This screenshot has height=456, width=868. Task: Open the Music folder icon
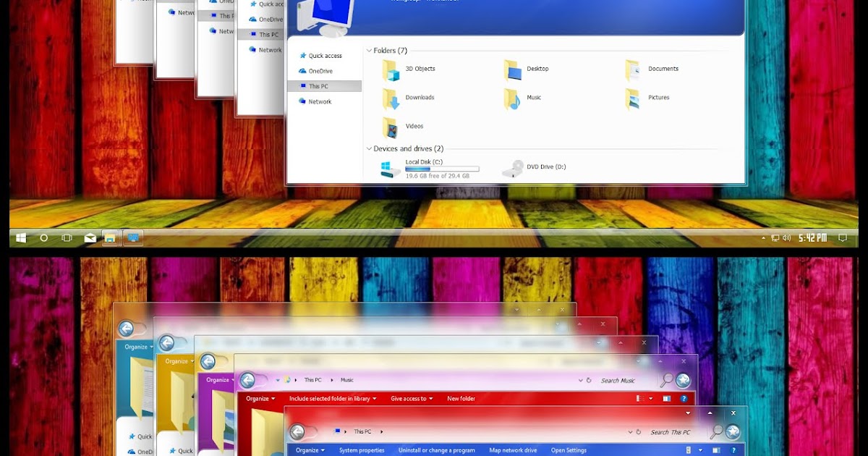512,98
